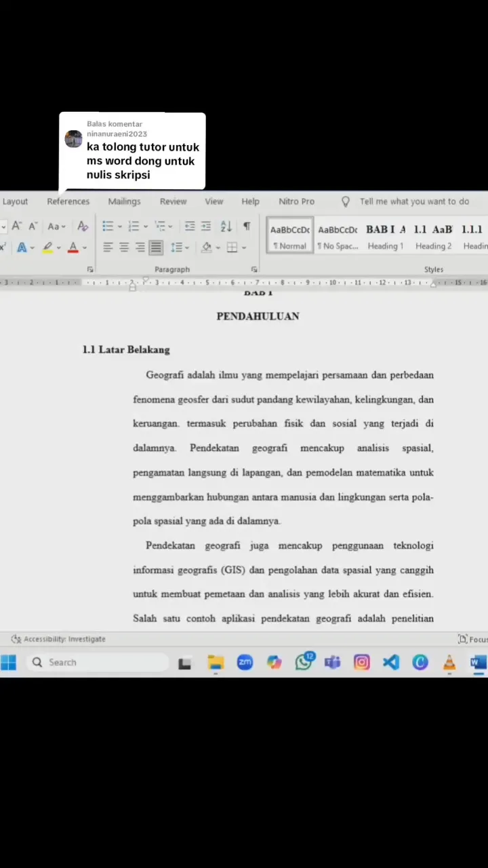Image resolution: width=488 pixels, height=868 pixels.
Task: Switch to the Mailings tab
Action: pyautogui.click(x=124, y=201)
